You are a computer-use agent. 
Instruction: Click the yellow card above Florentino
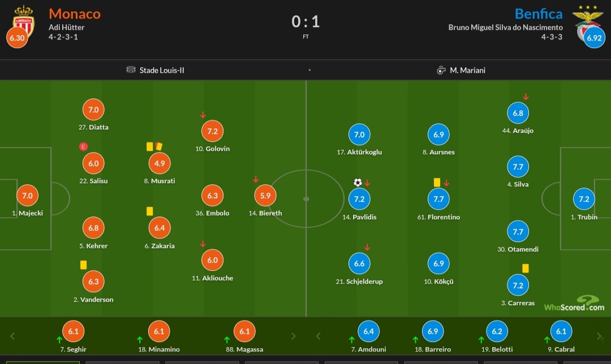point(437,182)
